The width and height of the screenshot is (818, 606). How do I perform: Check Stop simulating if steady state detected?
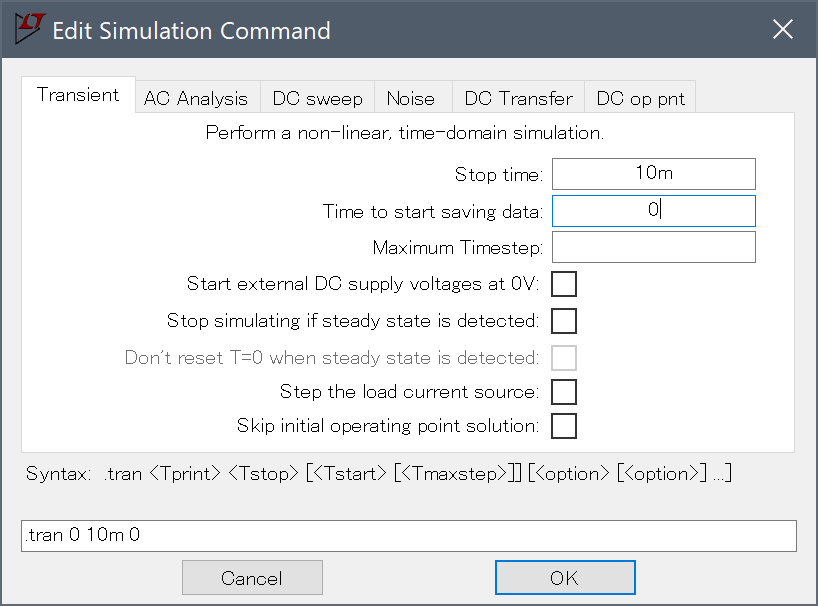(564, 321)
